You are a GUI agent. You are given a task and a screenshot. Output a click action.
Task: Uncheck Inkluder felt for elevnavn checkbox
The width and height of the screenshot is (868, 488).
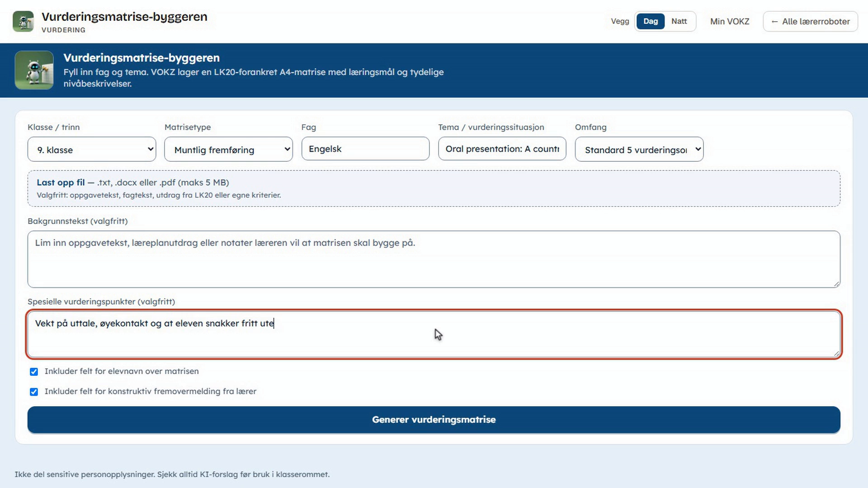click(34, 371)
